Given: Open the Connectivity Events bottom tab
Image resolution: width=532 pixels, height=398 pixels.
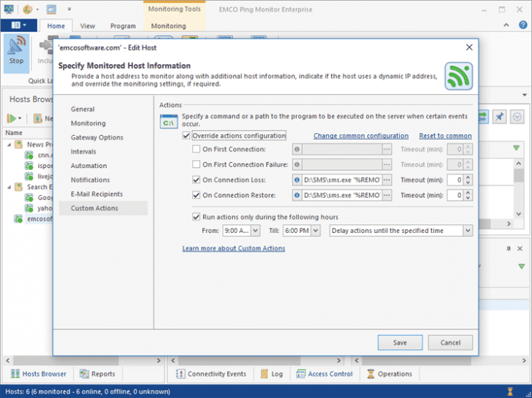Looking at the screenshot, I should pos(211,374).
